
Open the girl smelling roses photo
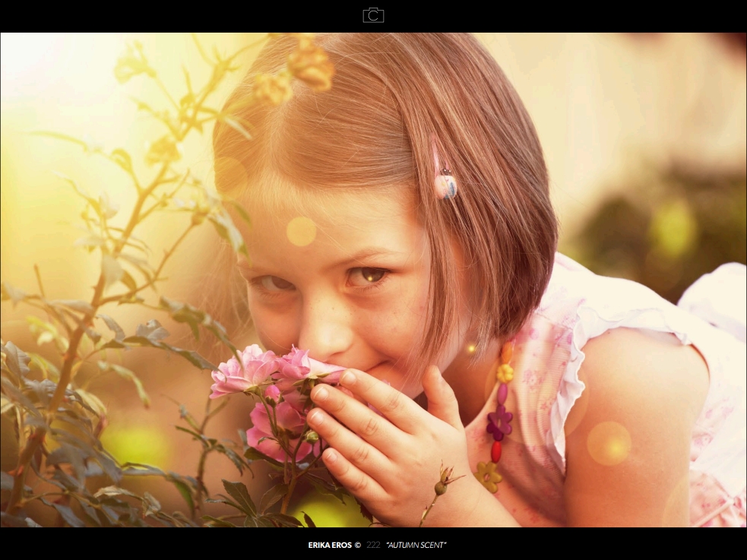[x=374, y=280]
